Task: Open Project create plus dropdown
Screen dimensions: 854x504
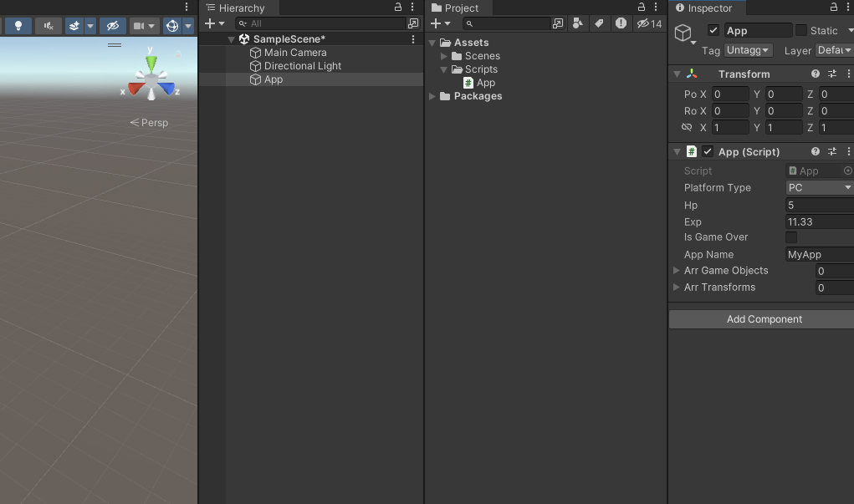Action: point(441,23)
